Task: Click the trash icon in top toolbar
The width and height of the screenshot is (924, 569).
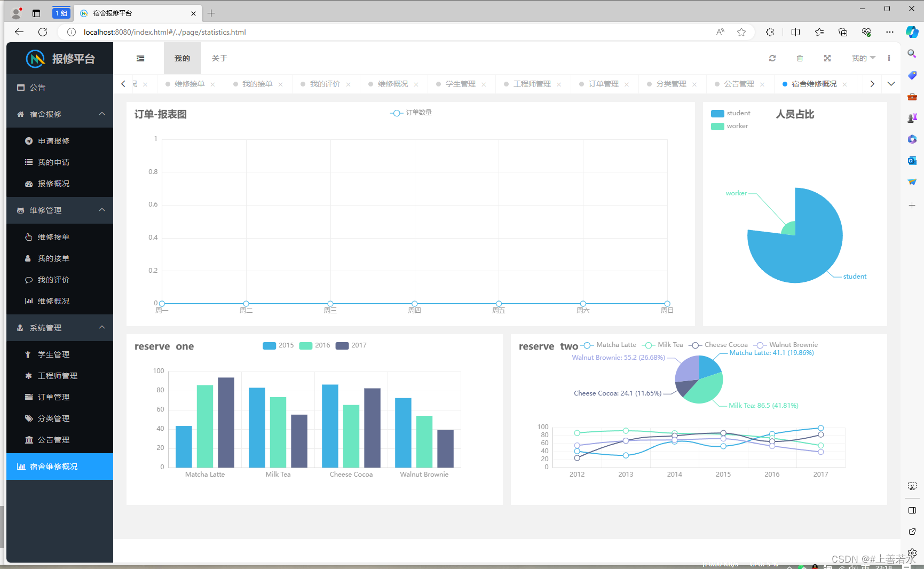Action: point(800,58)
